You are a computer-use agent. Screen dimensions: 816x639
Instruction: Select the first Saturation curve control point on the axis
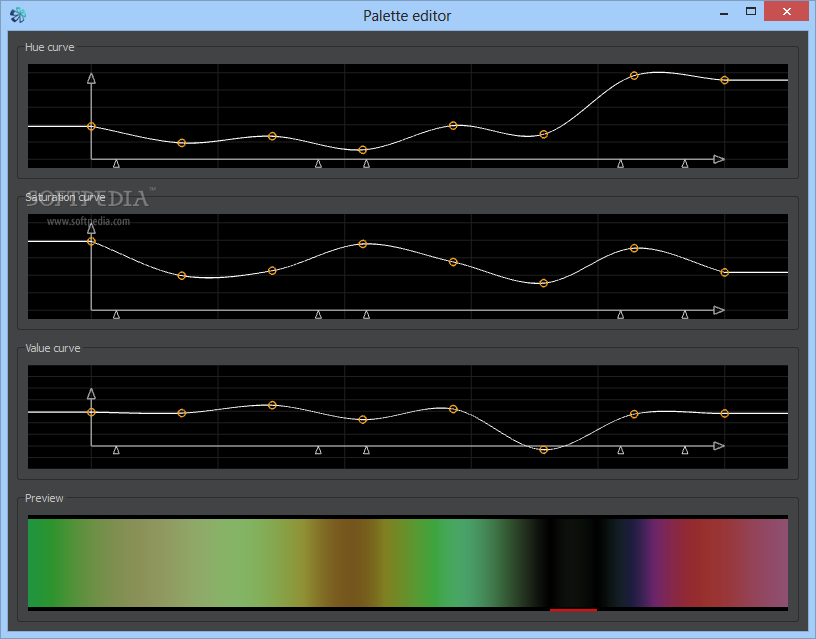click(91, 241)
